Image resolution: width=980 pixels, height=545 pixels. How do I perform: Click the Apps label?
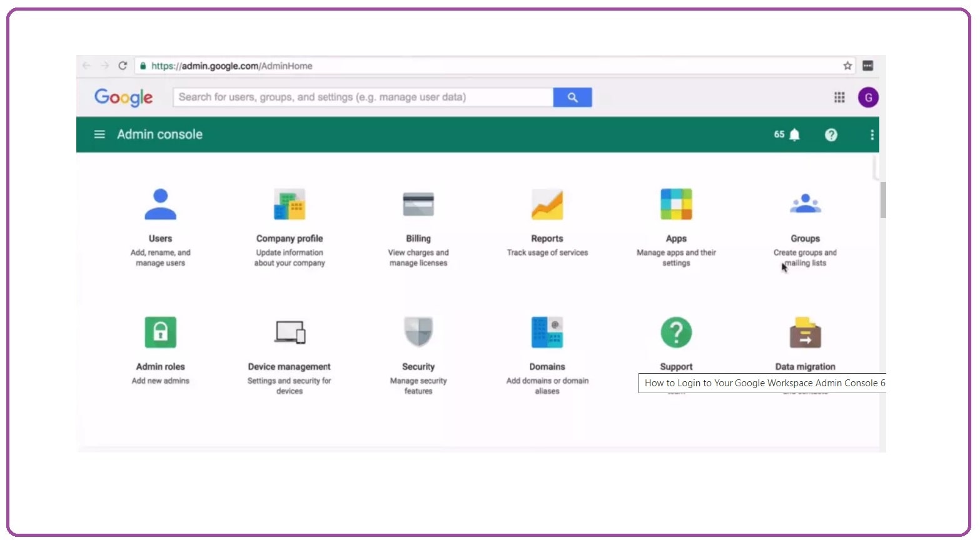(676, 239)
